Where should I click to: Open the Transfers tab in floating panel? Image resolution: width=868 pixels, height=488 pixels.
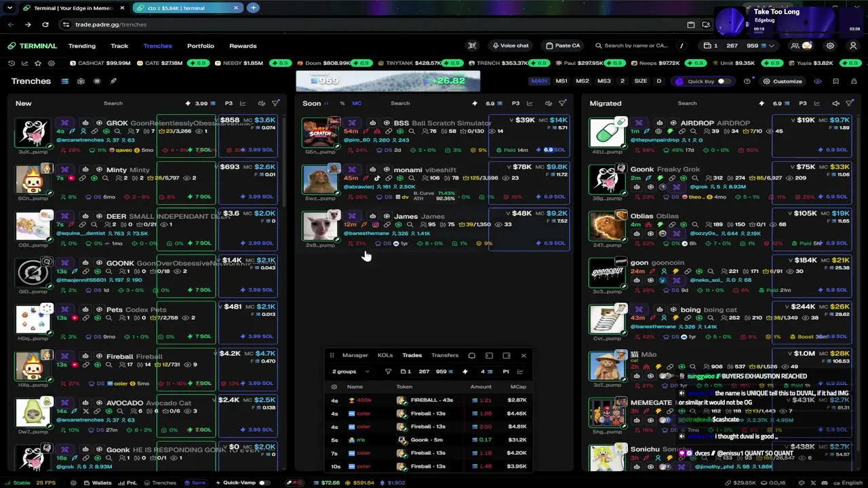tap(445, 355)
